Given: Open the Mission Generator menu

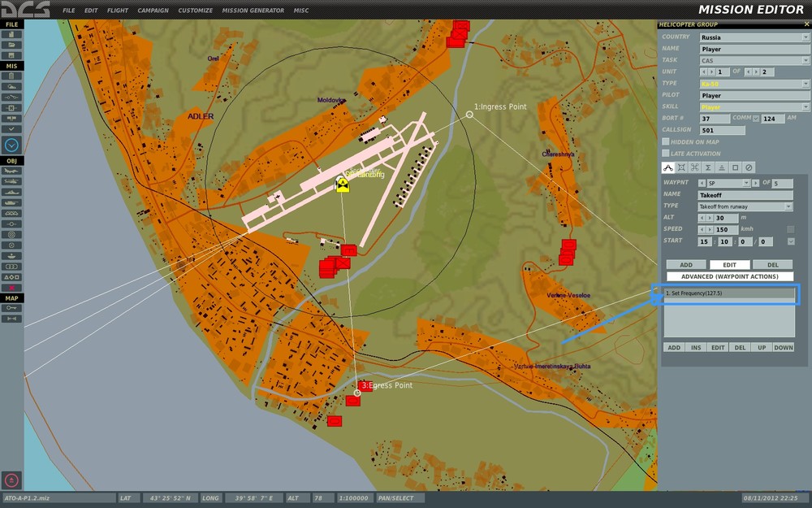Looking at the screenshot, I should [x=253, y=11].
